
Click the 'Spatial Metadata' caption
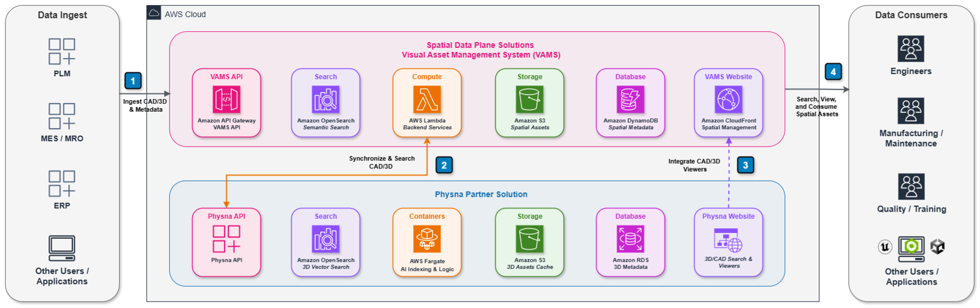[630, 127]
